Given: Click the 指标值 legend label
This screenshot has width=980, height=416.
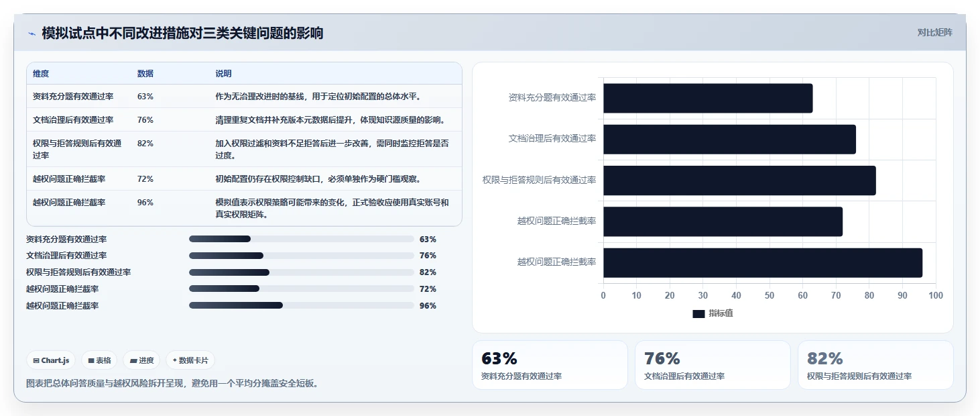Looking at the screenshot, I should point(721,313).
